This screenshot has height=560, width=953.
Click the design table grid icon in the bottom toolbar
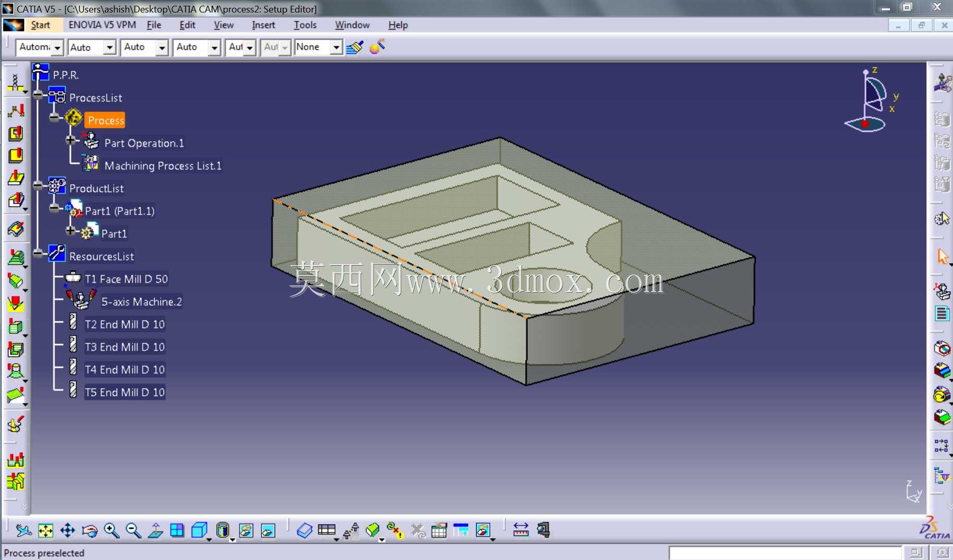(x=327, y=530)
